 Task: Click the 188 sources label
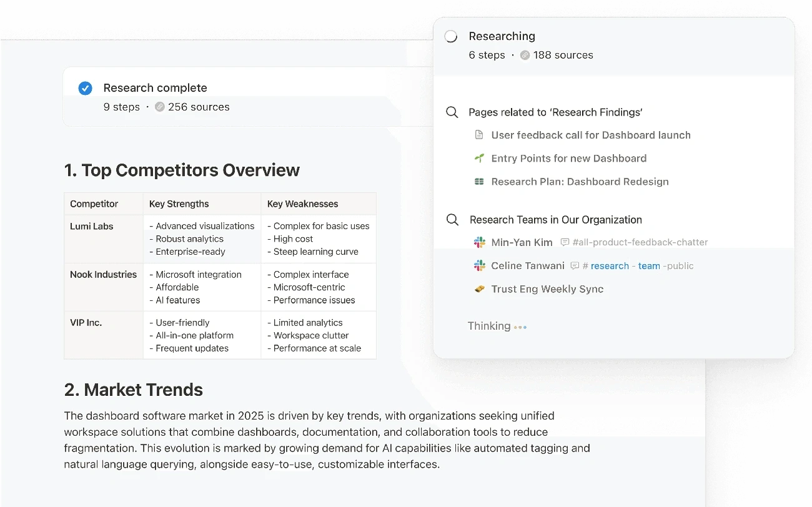(563, 55)
